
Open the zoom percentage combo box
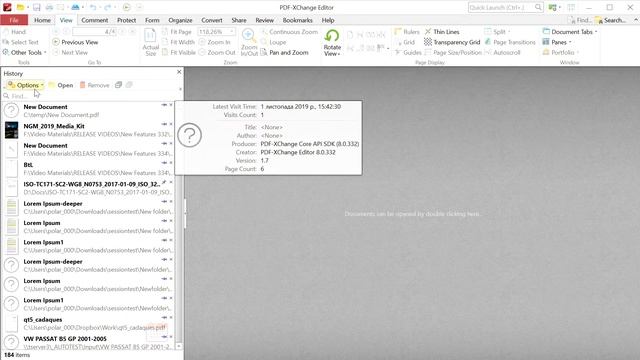tap(217, 32)
